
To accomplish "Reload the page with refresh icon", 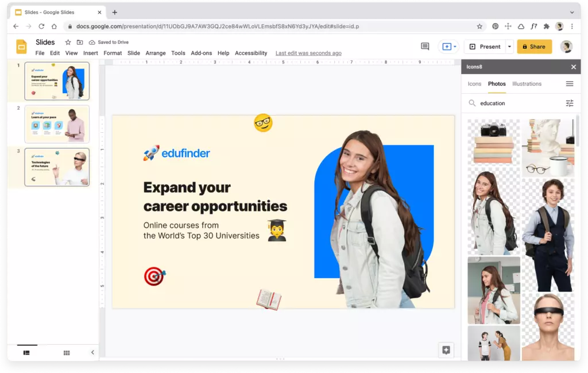I will point(41,26).
